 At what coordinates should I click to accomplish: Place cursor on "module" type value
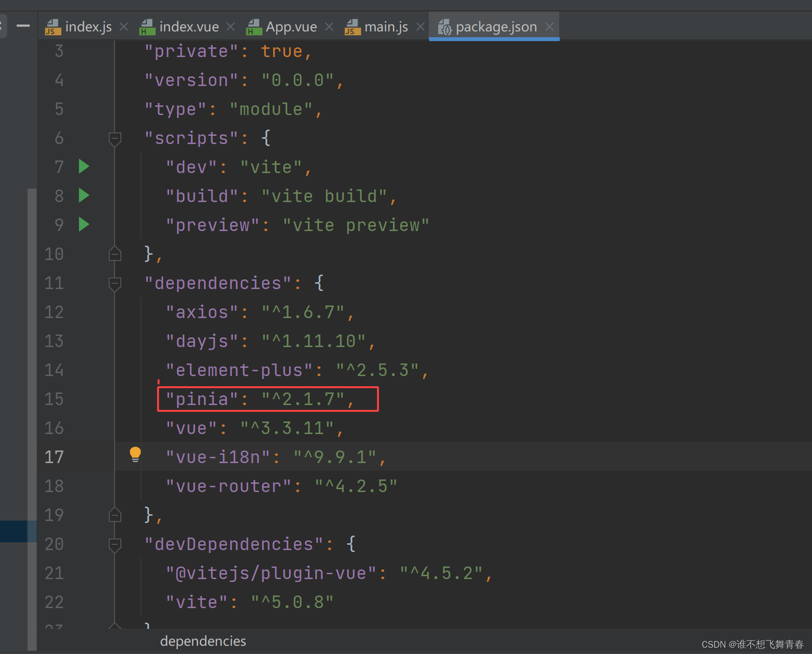coord(271,109)
